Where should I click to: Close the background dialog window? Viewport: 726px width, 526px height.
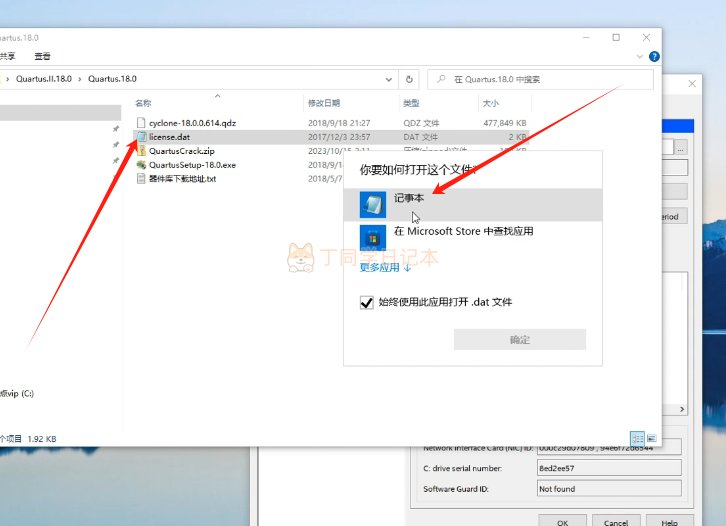point(692,84)
